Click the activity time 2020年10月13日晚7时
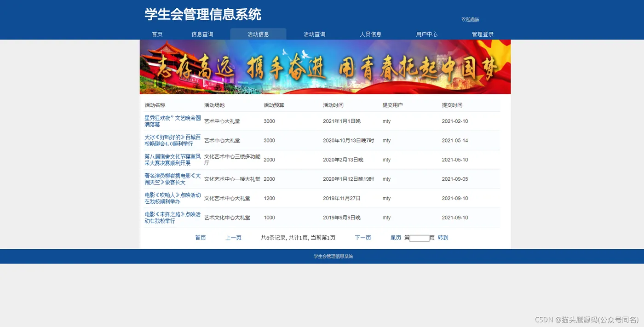Viewport: 644px width, 327px height. (348, 141)
